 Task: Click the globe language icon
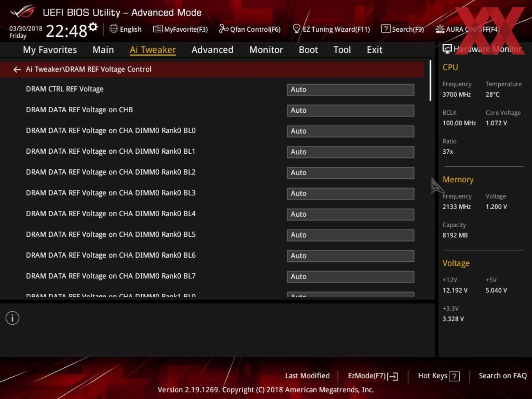(x=113, y=29)
